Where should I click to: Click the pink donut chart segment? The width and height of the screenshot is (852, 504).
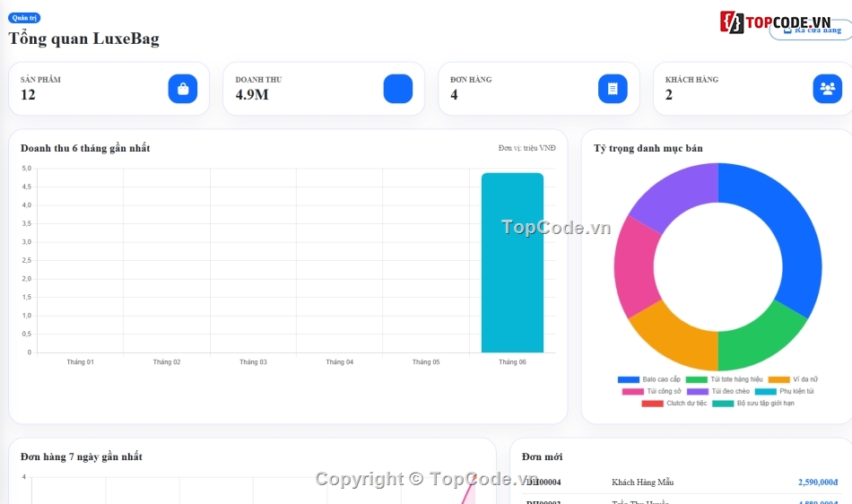pos(636,266)
